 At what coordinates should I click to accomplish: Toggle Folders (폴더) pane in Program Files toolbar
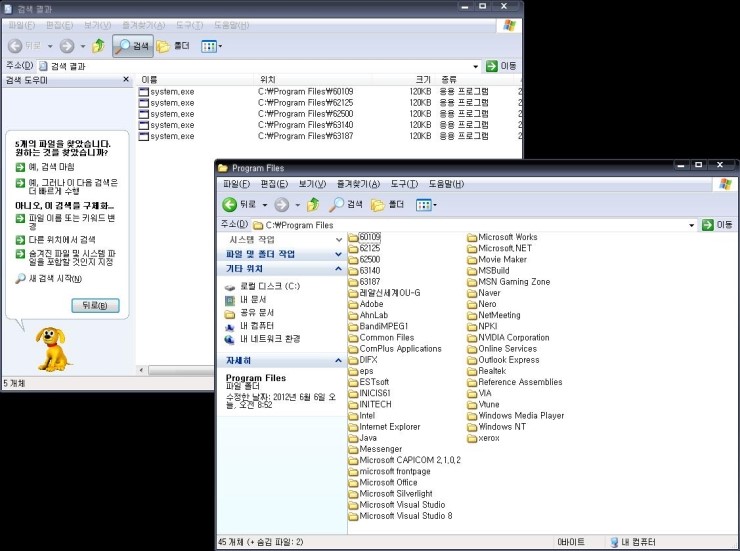[387, 204]
